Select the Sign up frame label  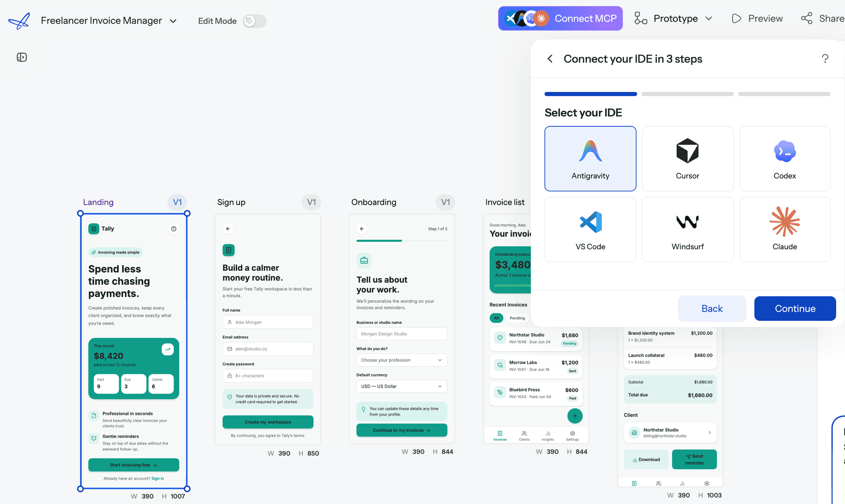click(x=231, y=202)
